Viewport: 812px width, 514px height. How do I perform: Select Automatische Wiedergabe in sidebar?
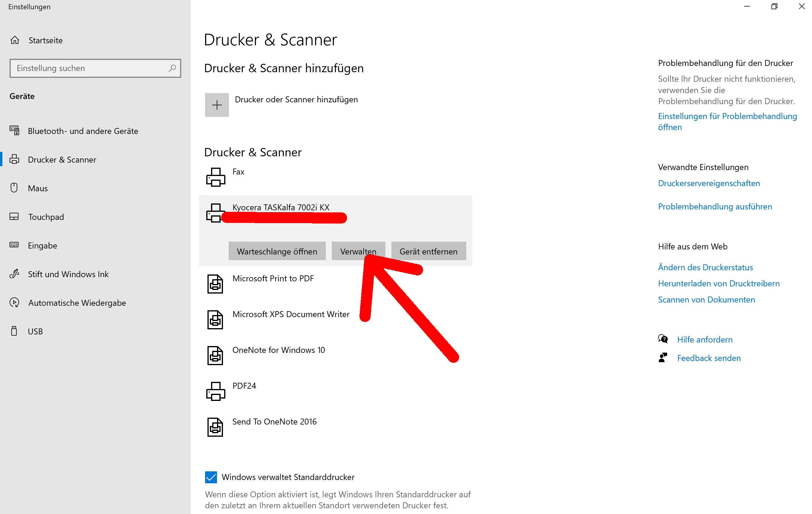(x=77, y=303)
